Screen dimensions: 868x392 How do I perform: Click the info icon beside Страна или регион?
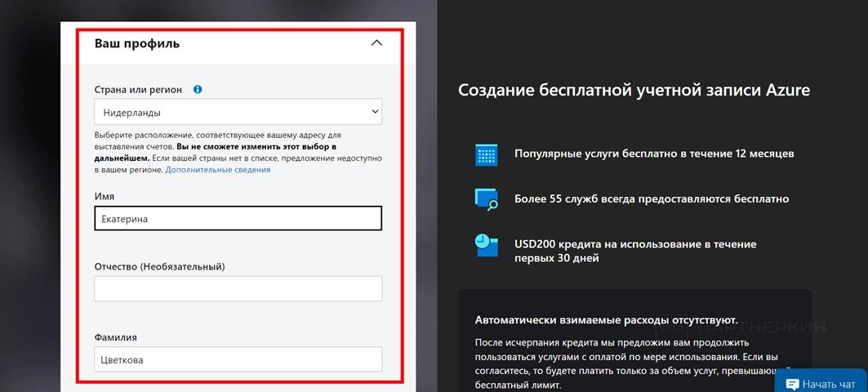click(198, 89)
